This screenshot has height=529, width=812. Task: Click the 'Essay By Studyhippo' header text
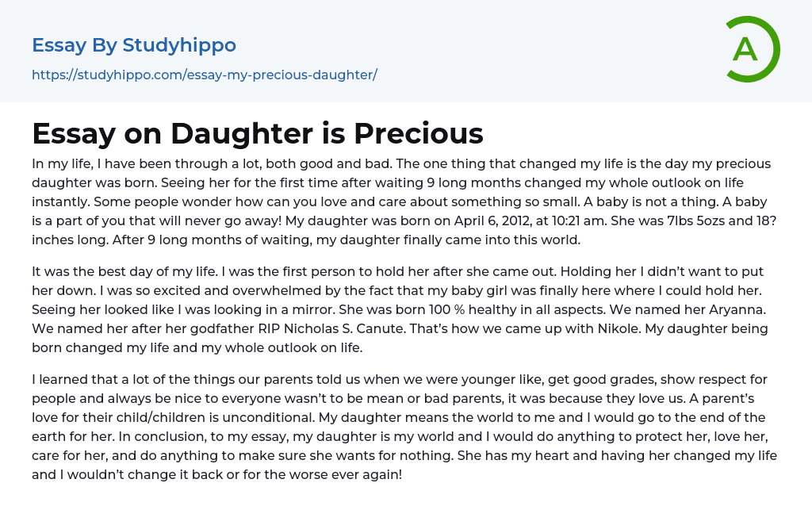pos(134,45)
